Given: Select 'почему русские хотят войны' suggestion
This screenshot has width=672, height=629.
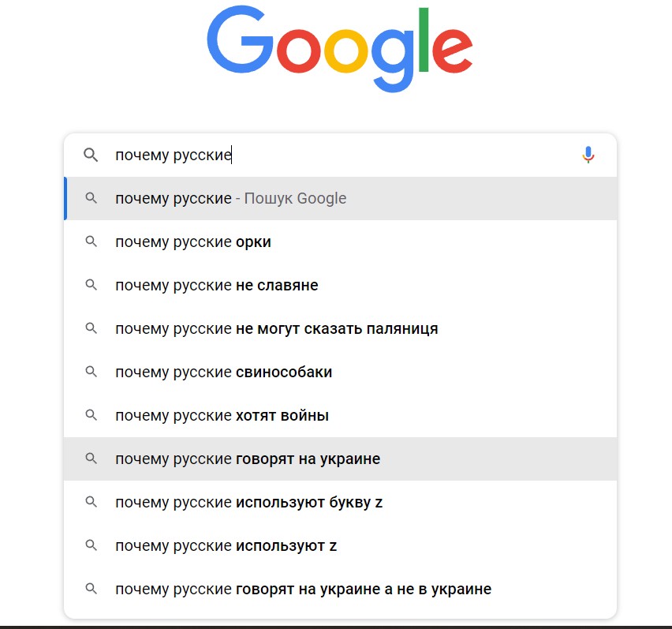Looking at the screenshot, I should coord(222,416).
